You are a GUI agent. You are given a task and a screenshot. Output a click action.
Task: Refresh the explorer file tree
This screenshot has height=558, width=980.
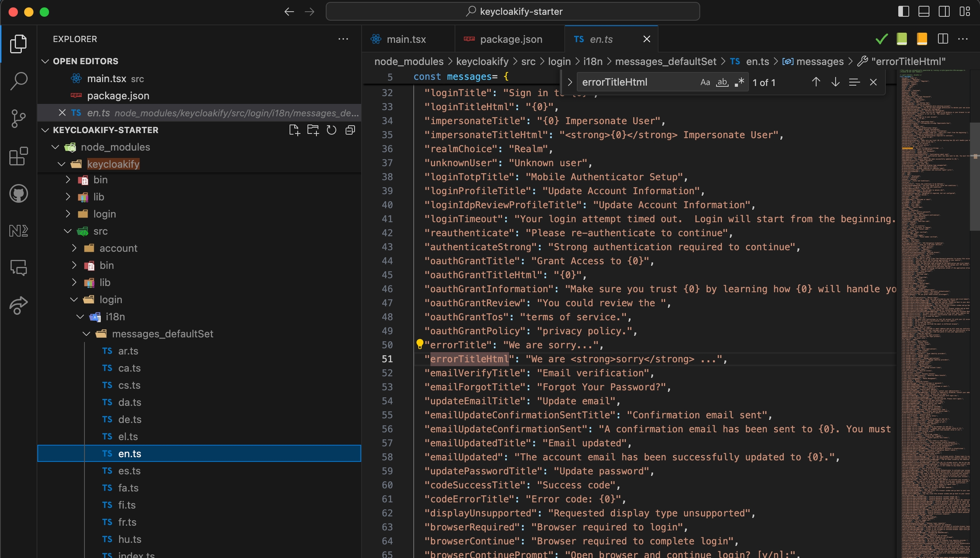(331, 130)
